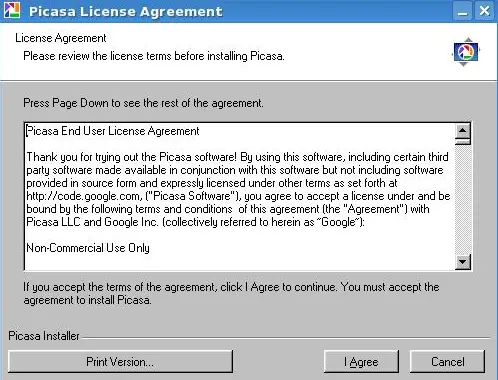The height and width of the screenshot is (380, 498).
Task: Click the 'Non-Commercial Use Only' line
Action: (x=88, y=248)
